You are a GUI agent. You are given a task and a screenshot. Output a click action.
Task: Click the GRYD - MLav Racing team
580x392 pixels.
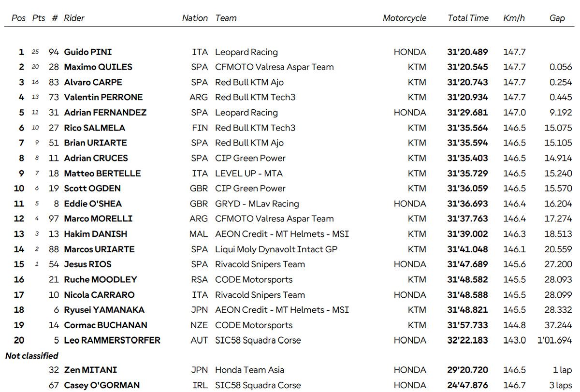point(257,203)
